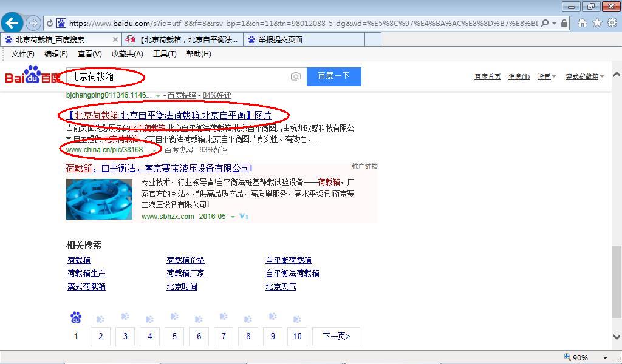This screenshot has height=364, width=622.
Task: Open a new blank tab
Action: (373, 39)
